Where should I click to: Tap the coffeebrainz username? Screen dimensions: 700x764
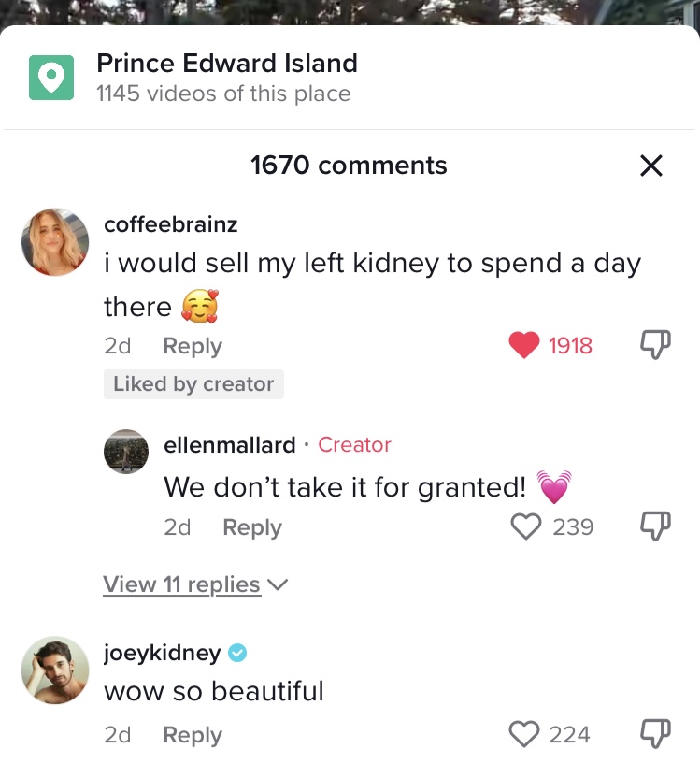tap(171, 224)
